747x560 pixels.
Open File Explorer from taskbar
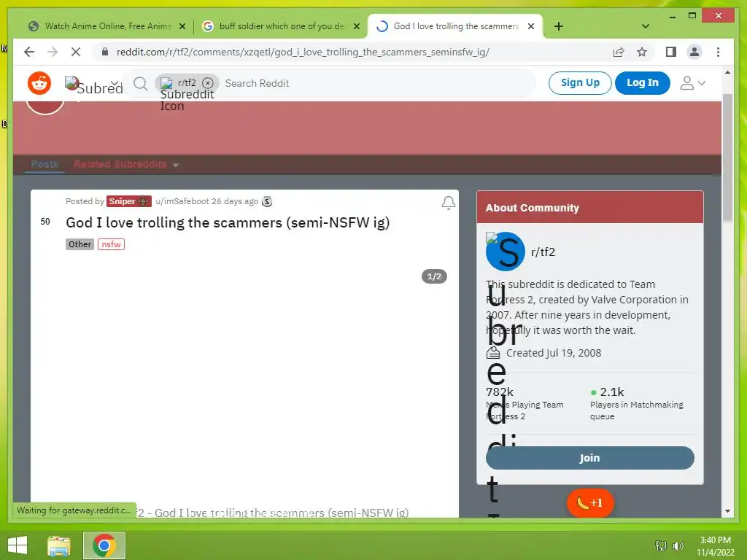pos(58,545)
